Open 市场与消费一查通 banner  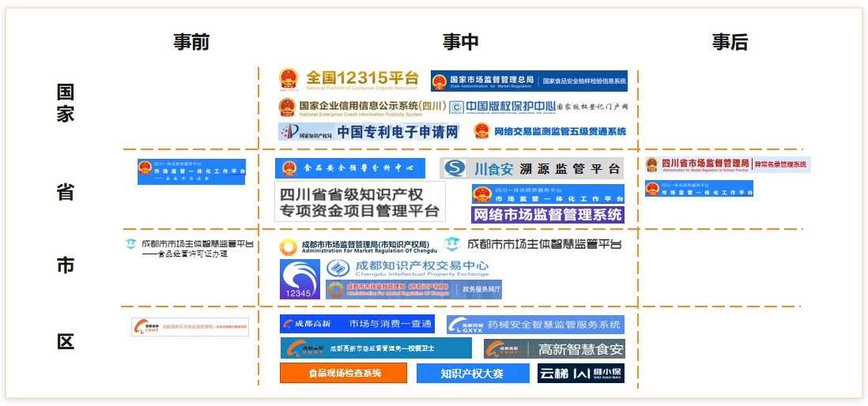coord(357,324)
